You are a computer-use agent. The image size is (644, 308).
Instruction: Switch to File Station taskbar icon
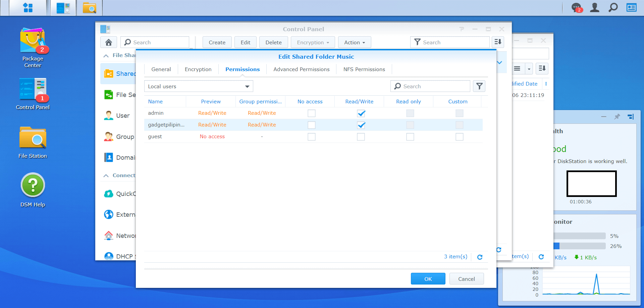90,8
